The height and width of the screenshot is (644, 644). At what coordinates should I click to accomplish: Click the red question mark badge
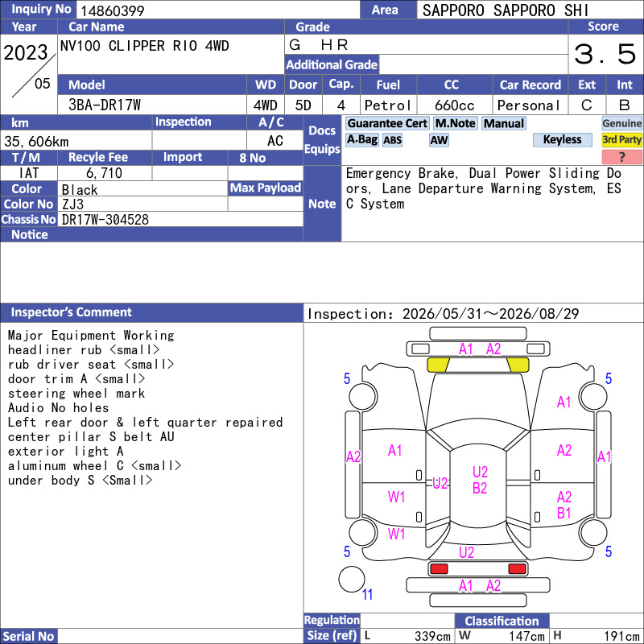[x=621, y=156]
